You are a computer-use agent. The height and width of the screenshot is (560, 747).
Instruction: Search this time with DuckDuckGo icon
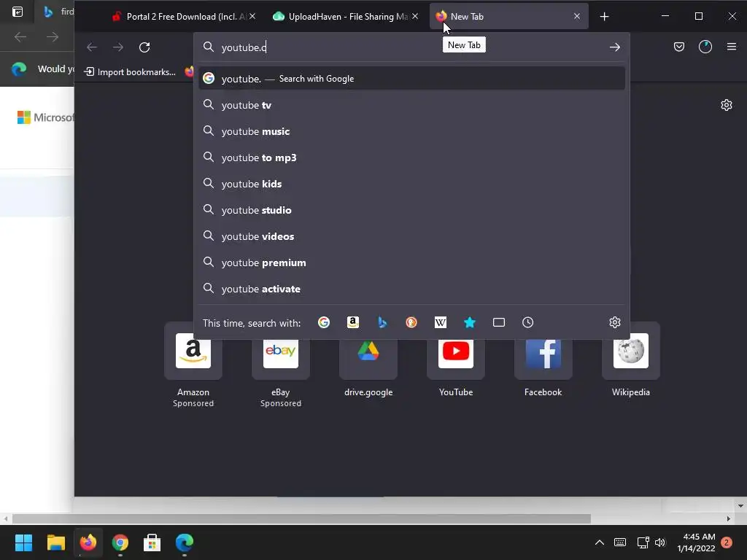click(x=411, y=322)
